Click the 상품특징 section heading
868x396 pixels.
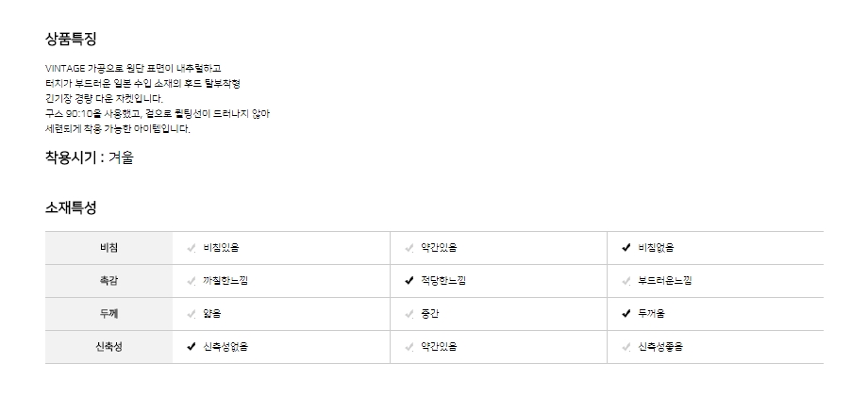[71, 39]
